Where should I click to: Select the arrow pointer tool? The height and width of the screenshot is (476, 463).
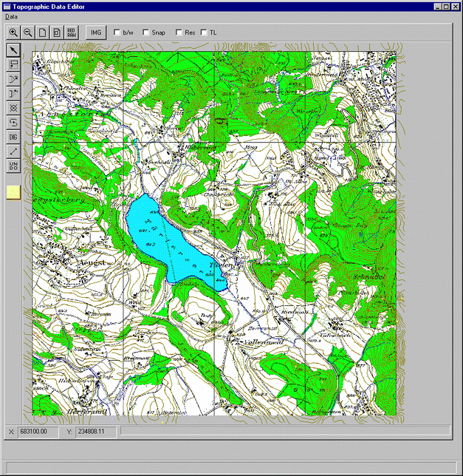[14, 50]
